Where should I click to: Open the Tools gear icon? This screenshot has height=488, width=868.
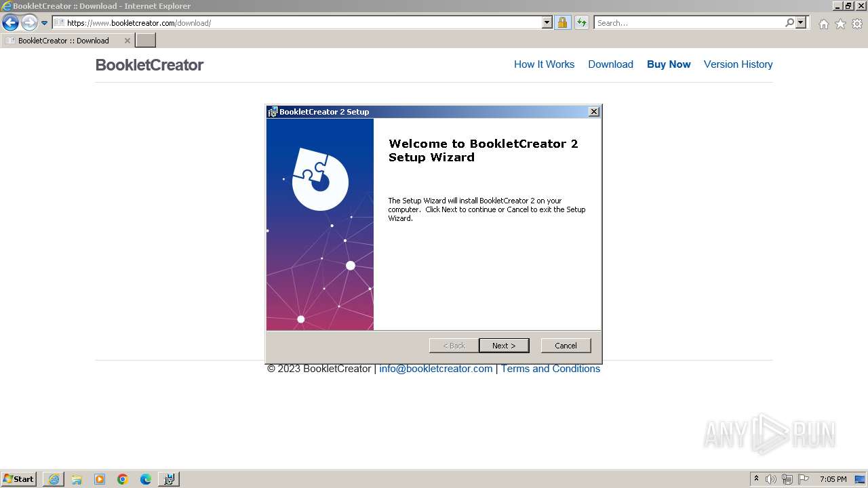(x=857, y=24)
